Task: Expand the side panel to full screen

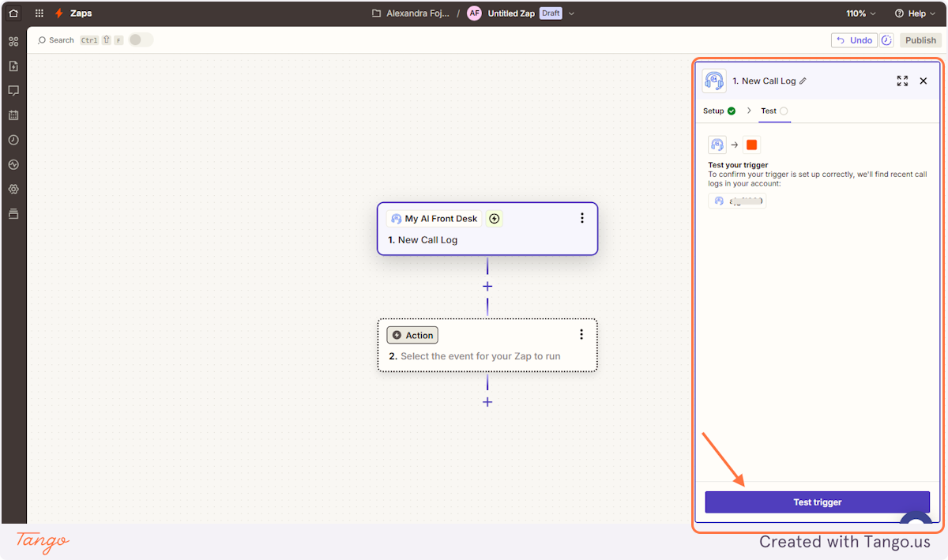Action: (902, 81)
